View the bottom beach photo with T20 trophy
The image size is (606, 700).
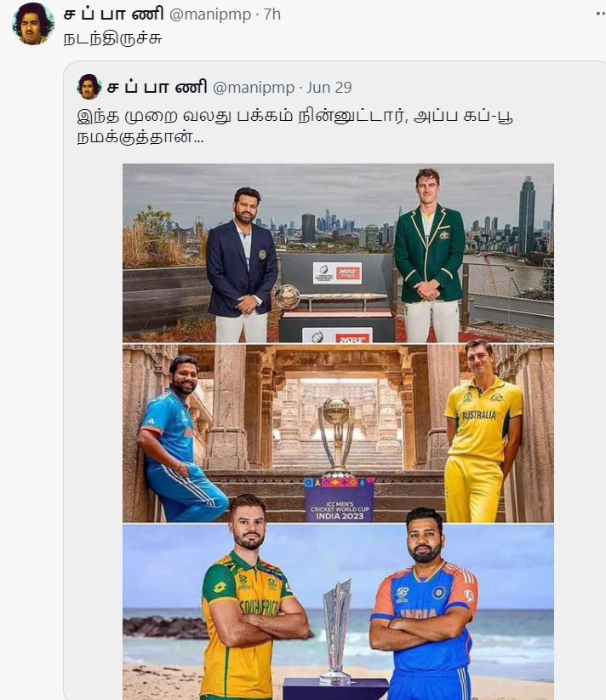[338, 612]
